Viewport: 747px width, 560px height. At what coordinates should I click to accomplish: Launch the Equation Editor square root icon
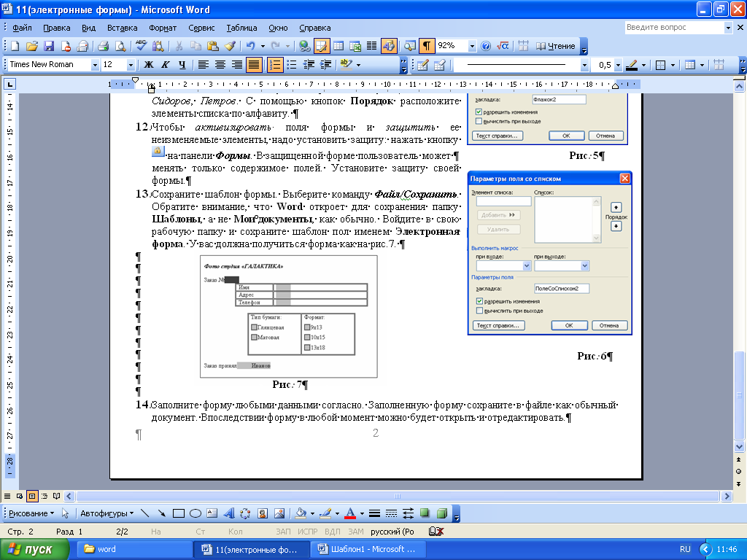(x=503, y=46)
